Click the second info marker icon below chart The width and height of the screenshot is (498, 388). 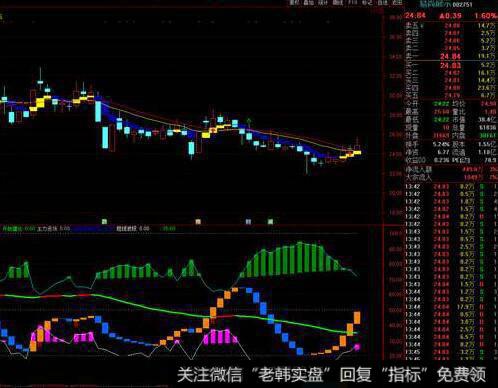198,221
